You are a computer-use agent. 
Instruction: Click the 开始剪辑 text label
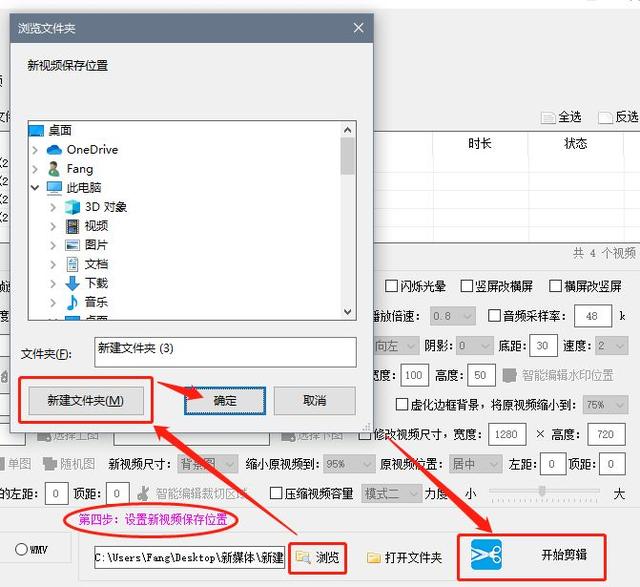(564, 555)
